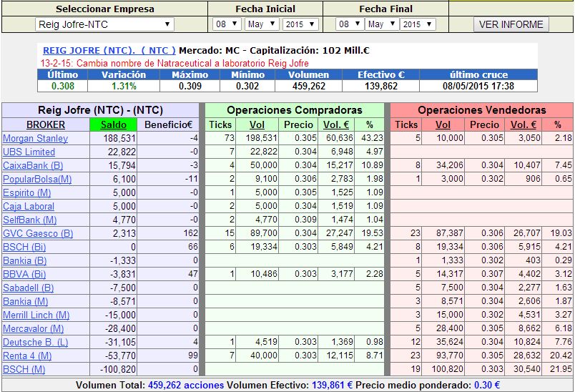
Task: Open the Fecha Inicial year dropdown
Action: (300, 24)
